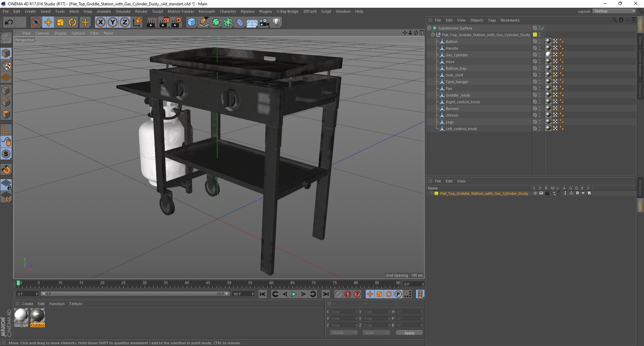This screenshot has height=346, width=644.
Task: Click the X position input field
Action: [x=343, y=312]
